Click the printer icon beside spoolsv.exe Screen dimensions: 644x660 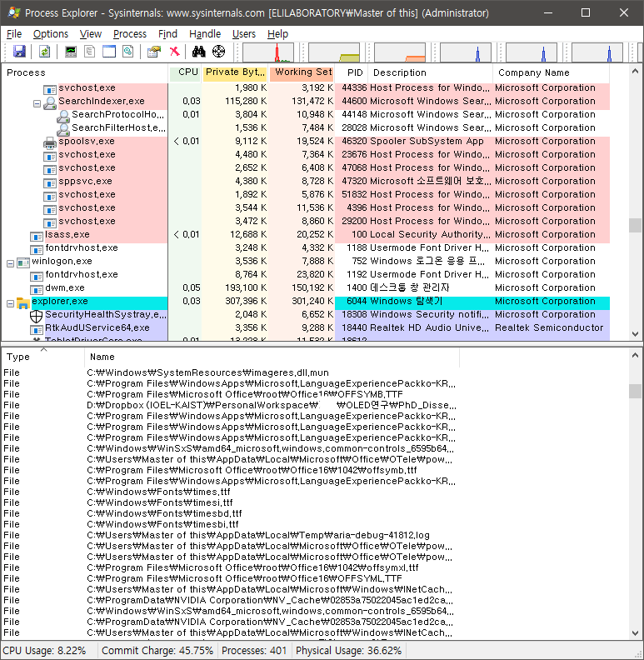click(50, 142)
